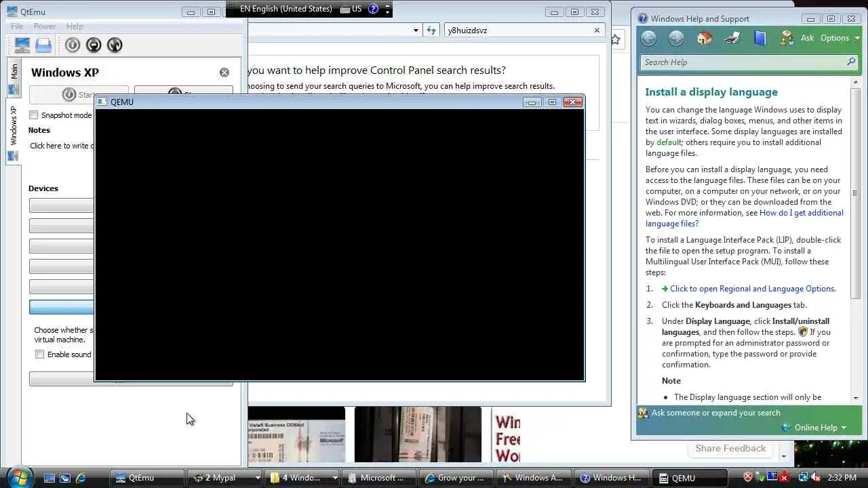Viewport: 868px width, 488px height.
Task: Switch between windows via Quick Launch icon
Action: (65, 478)
